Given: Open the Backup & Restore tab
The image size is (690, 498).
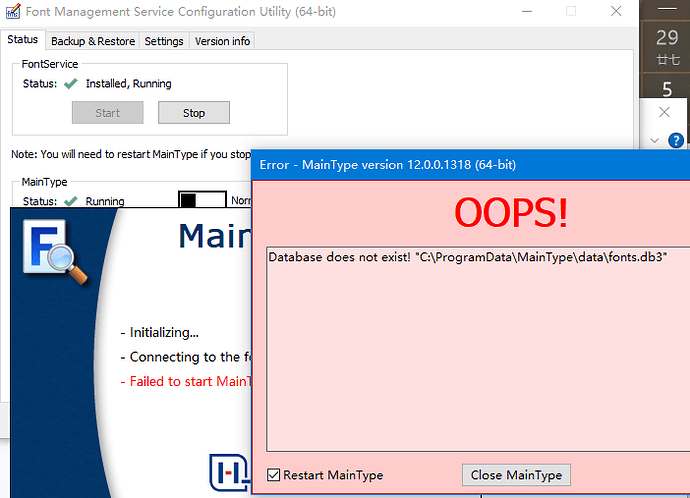Looking at the screenshot, I should click(93, 41).
